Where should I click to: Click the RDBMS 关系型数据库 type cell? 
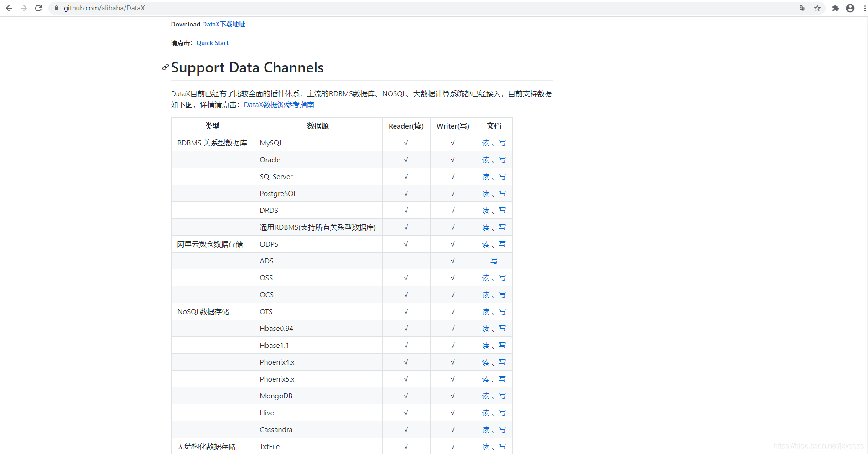pos(212,143)
